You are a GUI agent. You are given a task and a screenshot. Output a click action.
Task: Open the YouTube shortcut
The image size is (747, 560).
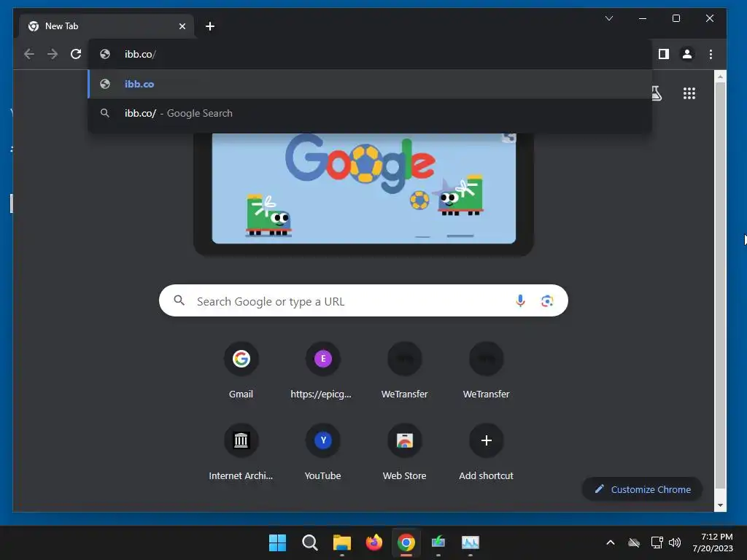point(322,453)
